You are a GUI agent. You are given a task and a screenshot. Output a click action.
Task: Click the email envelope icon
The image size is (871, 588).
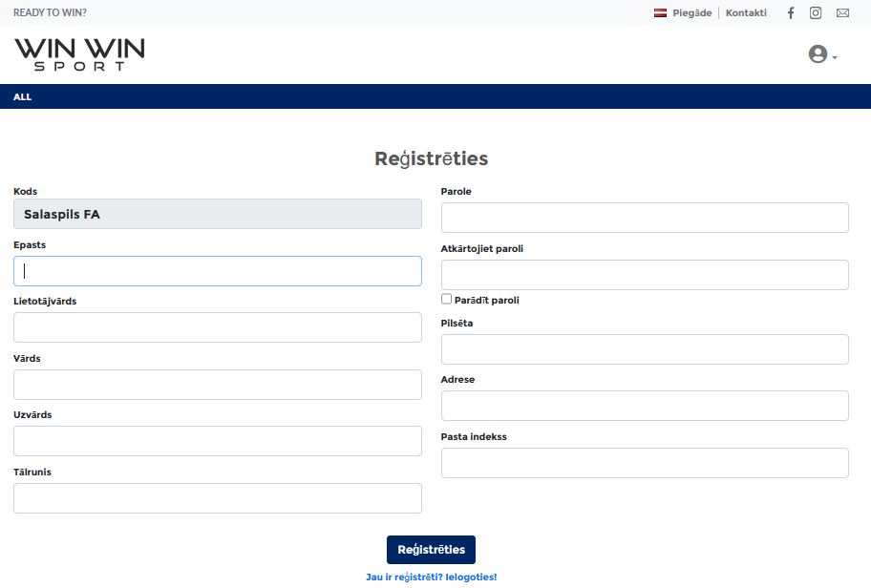pos(842,12)
